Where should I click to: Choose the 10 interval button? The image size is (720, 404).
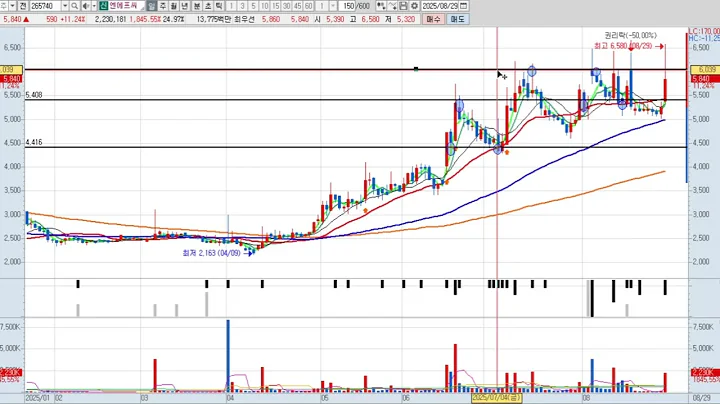pyautogui.click(x=264, y=6)
